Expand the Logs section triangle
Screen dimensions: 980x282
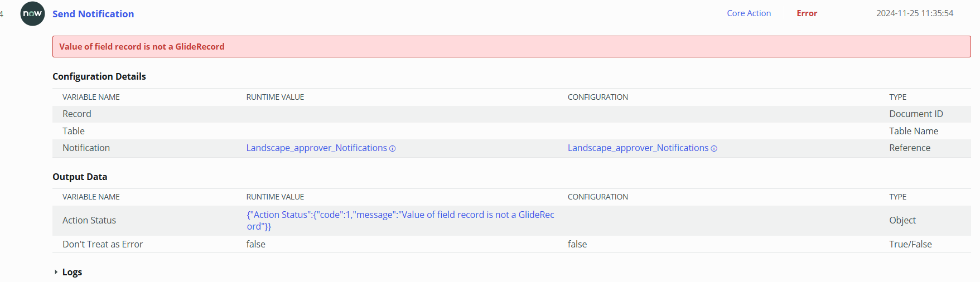[56, 272]
